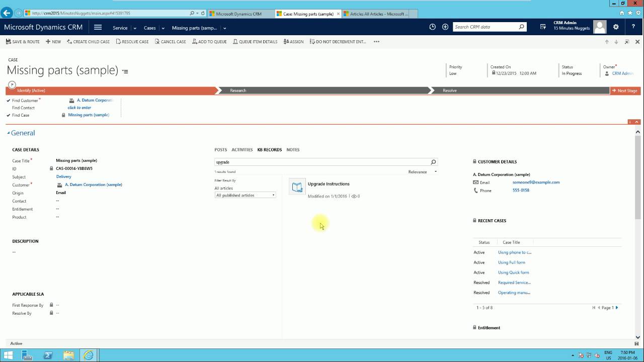644x362 pixels.
Task: Click the phone number 555-0158
Action: pos(521,190)
